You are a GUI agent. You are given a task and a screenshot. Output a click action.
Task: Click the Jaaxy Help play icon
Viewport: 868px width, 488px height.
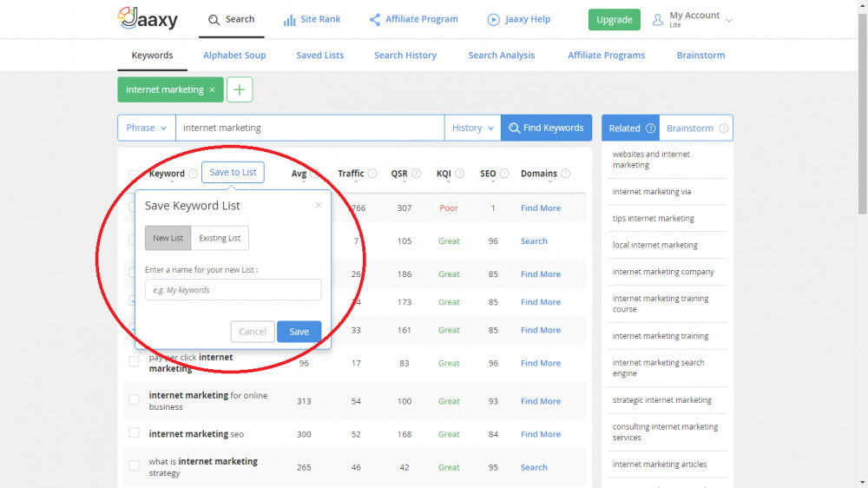493,20
